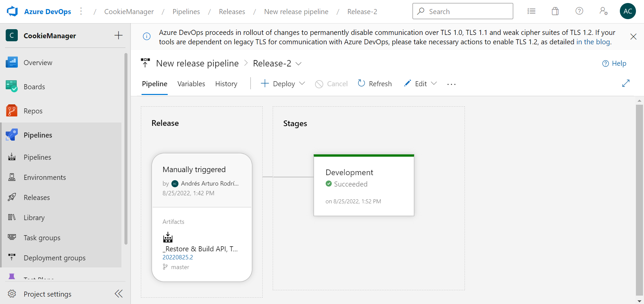Click the plus icon next to CookieManager

click(118, 35)
